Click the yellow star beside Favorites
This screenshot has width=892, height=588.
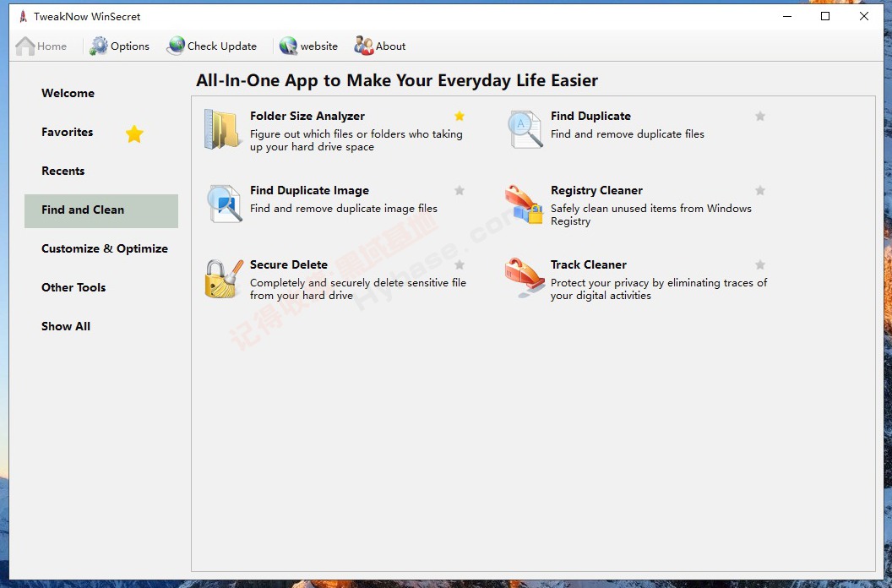click(x=134, y=134)
